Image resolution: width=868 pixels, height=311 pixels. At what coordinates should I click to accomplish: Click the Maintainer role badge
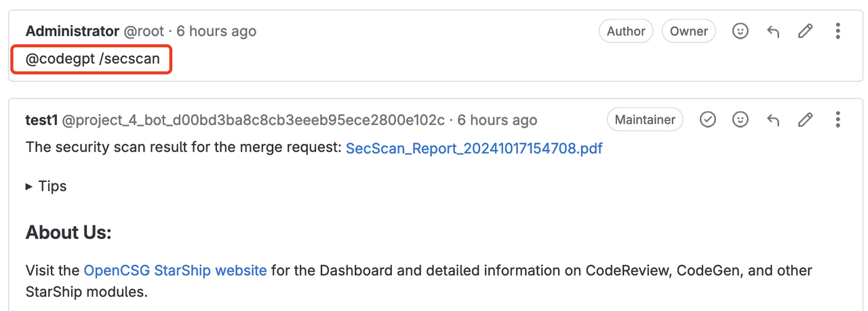point(645,120)
